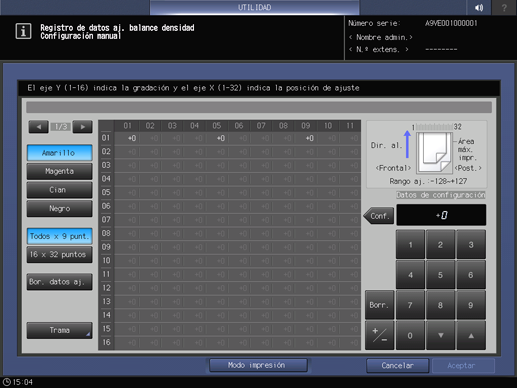Click the greyed Aceptar button

[463, 366]
